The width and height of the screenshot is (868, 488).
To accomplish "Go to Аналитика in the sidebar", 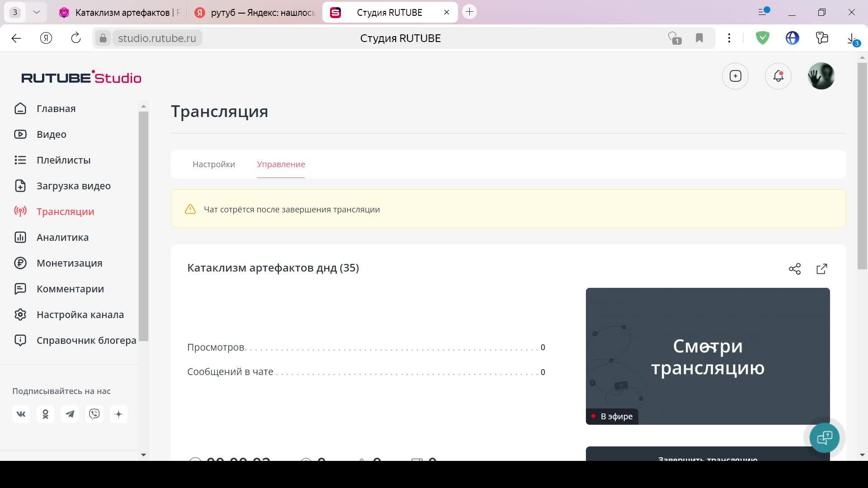I will (x=62, y=237).
